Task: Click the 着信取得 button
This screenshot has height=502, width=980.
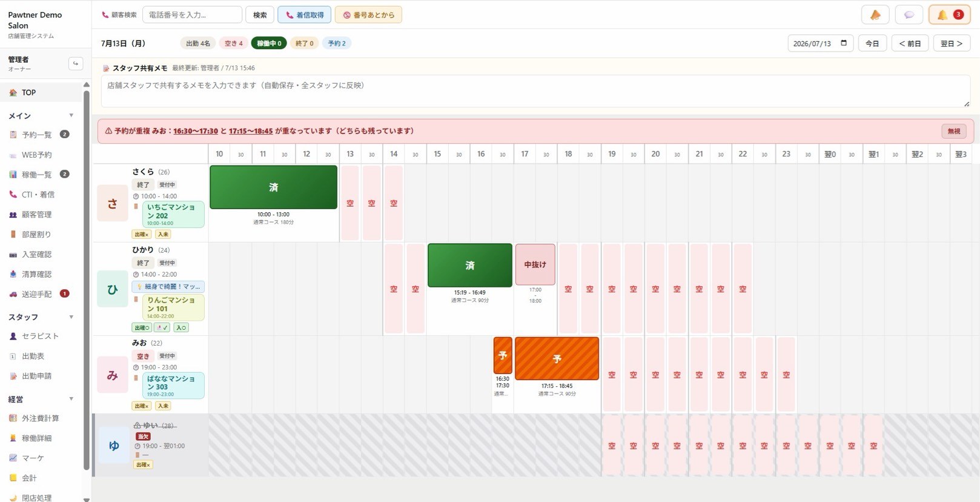Action: tap(305, 15)
